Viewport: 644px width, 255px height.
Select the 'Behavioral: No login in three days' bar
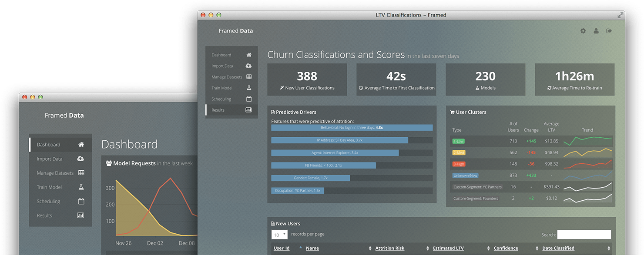[352, 128]
